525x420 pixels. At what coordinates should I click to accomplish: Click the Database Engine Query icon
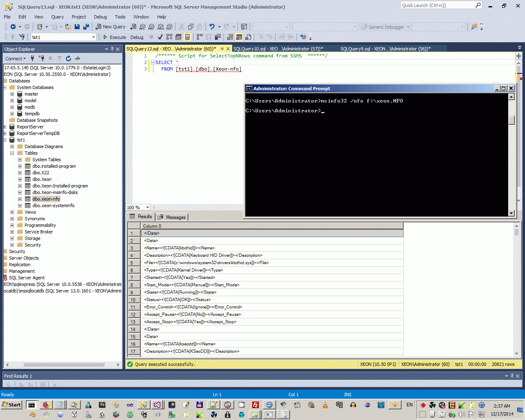(133, 27)
